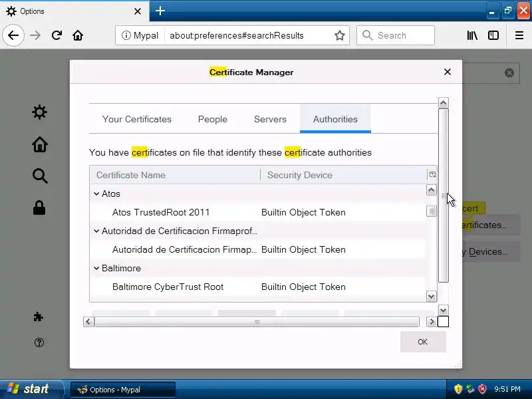The height and width of the screenshot is (399, 532).
Task: Click horizontal scroll left arrow
Action: click(x=88, y=322)
